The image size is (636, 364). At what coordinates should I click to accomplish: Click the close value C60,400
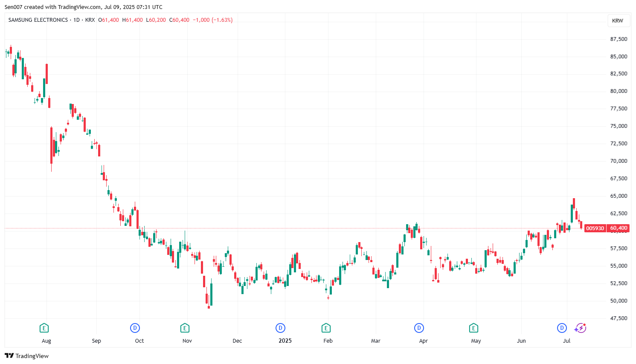tap(180, 20)
